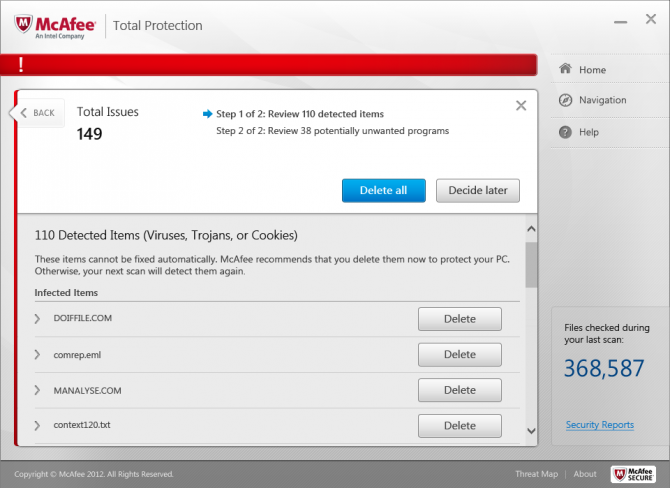Click the Navigation compass icon
This screenshot has height=488, width=670.
(x=565, y=100)
